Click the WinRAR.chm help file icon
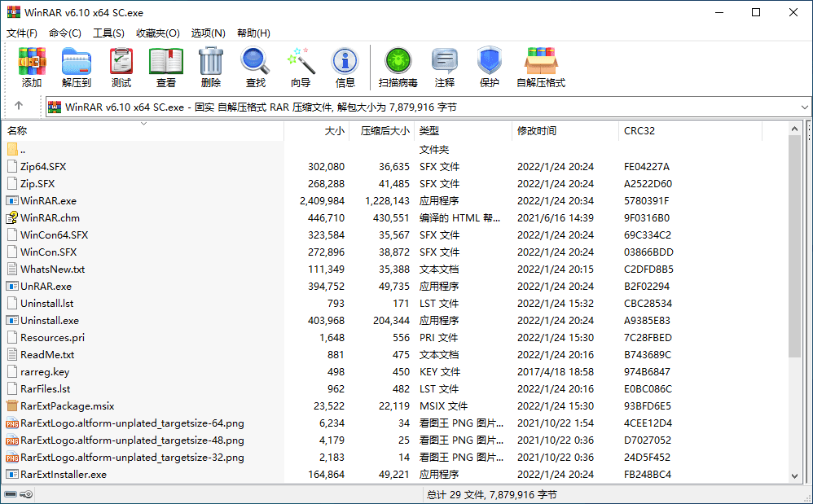This screenshot has height=504, width=813. pos(12,217)
